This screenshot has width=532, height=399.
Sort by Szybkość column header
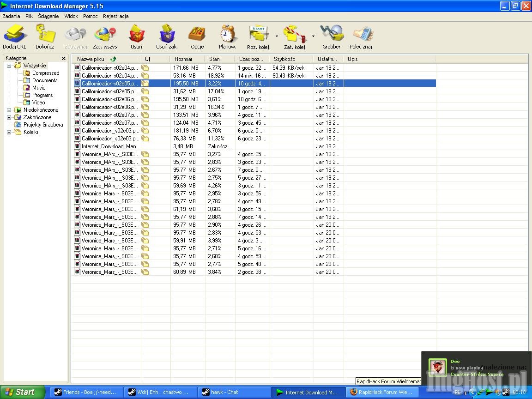(291, 59)
